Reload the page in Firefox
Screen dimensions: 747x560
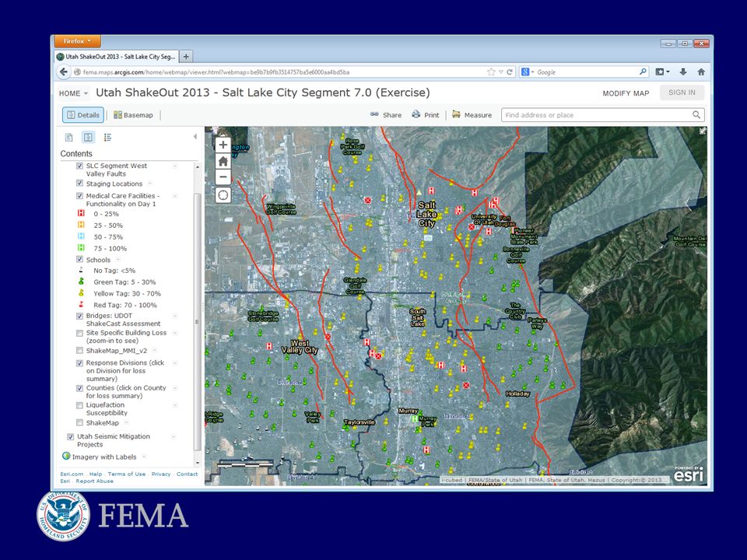(509, 72)
